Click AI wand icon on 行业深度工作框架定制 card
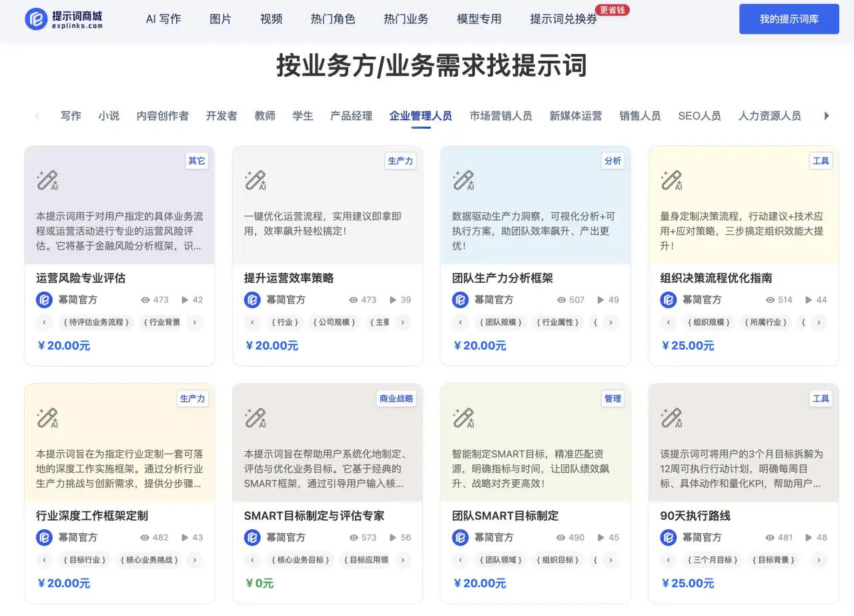Image resolution: width=854 pixels, height=616 pixels. pyautogui.click(x=47, y=418)
